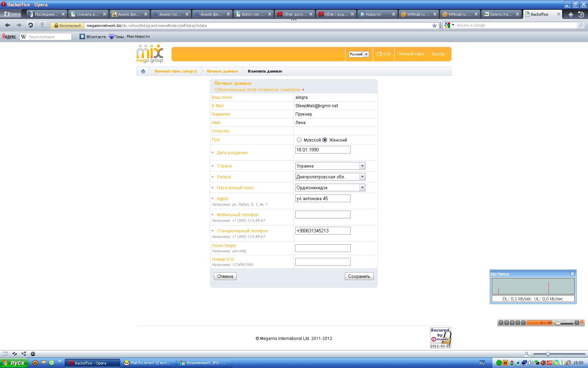Select the Мужской gender radio button
Screen dimensions: 588x368
click(299, 140)
